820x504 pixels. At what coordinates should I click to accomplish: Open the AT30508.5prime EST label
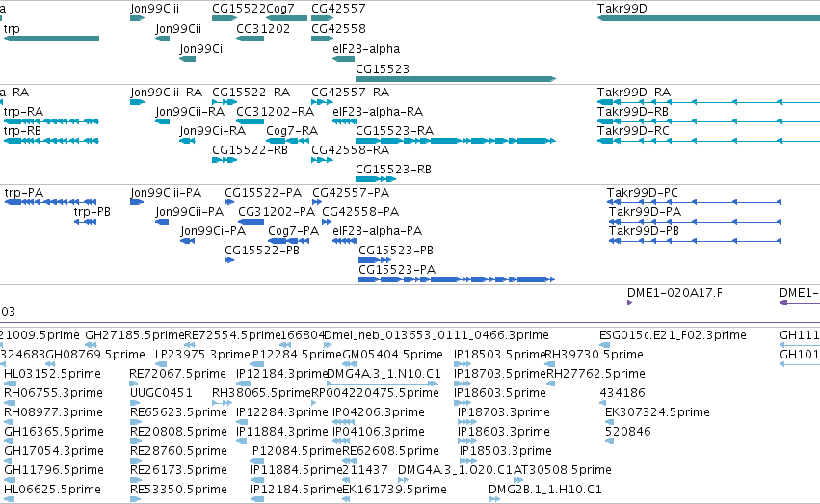pyautogui.click(x=562, y=471)
